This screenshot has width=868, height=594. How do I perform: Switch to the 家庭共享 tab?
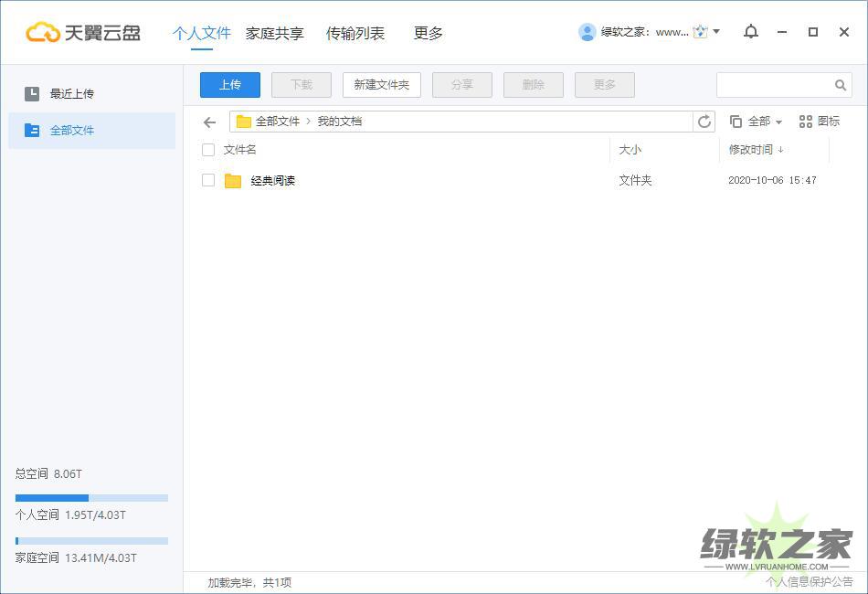274,33
